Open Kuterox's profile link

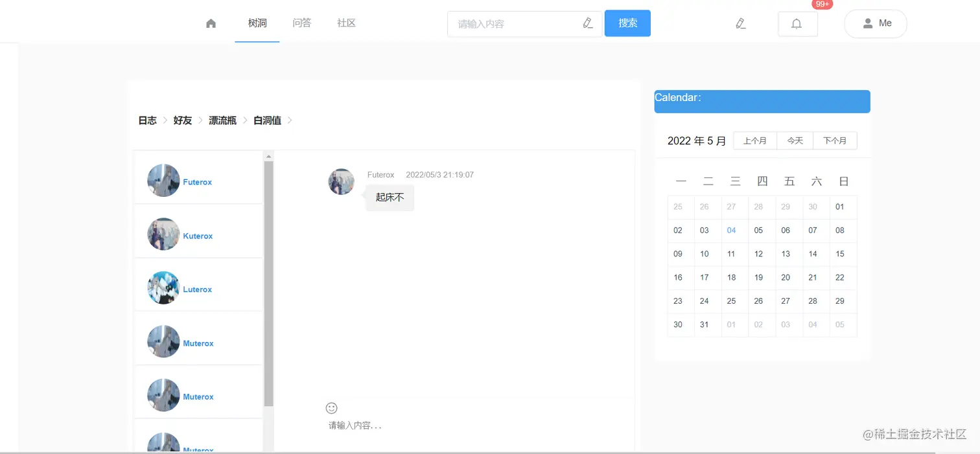click(197, 236)
